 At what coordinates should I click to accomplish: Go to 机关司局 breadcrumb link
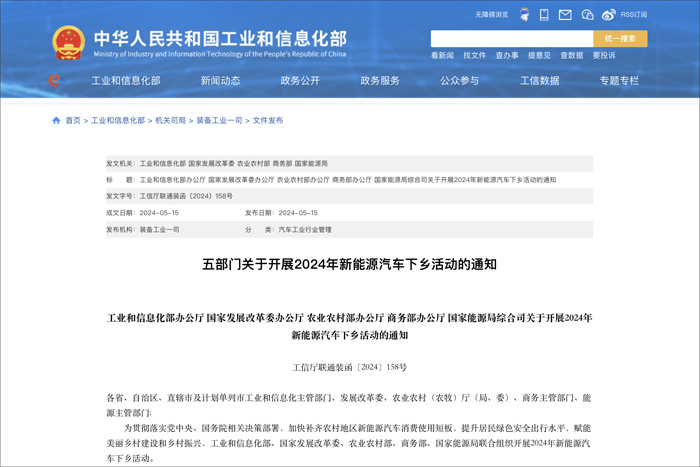tap(171, 121)
